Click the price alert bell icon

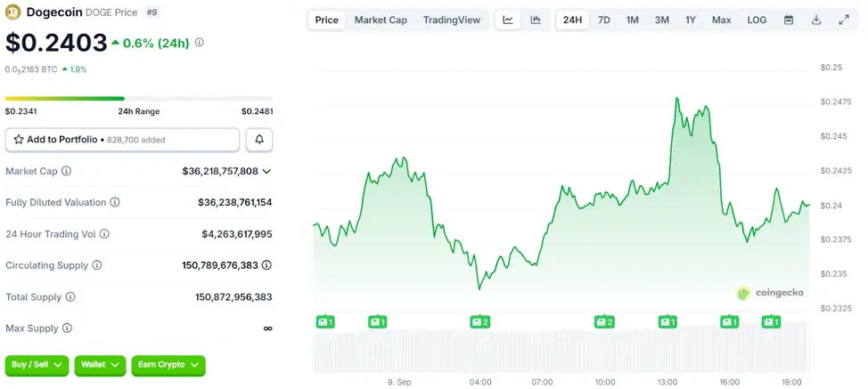click(259, 140)
